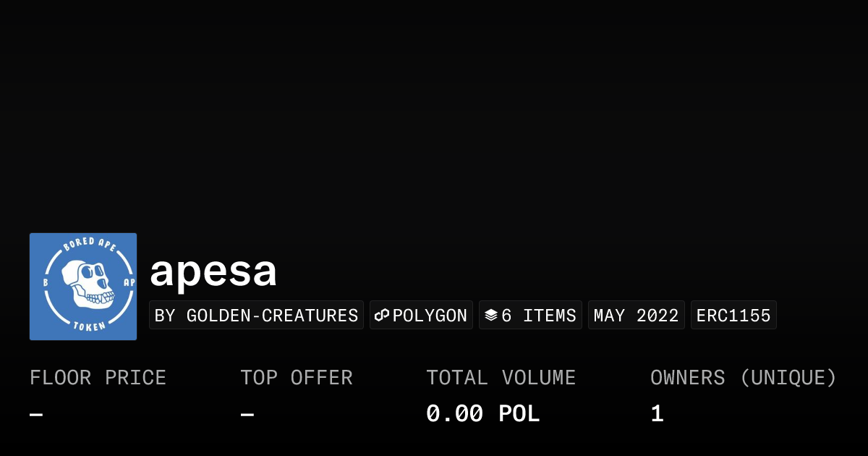Viewport: 868px width, 456px height.
Task: Open the BY GOLDEN-CREATURES creator badge
Action: tap(256, 316)
